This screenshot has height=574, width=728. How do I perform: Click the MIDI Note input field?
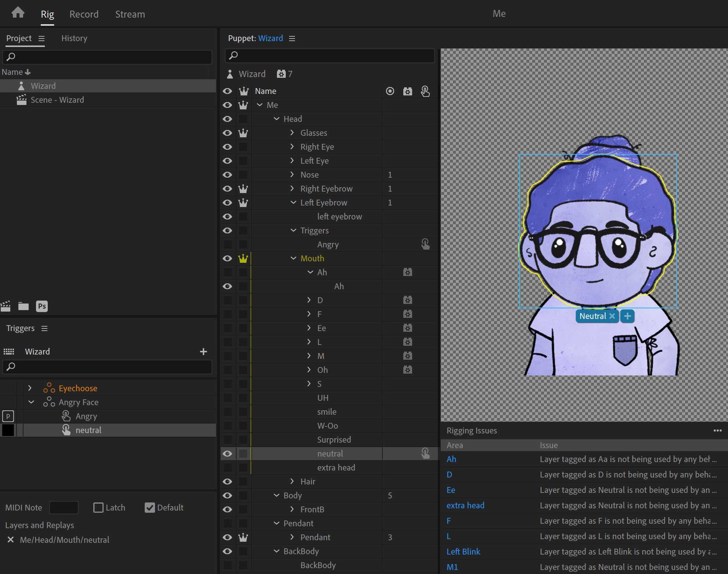tap(64, 508)
